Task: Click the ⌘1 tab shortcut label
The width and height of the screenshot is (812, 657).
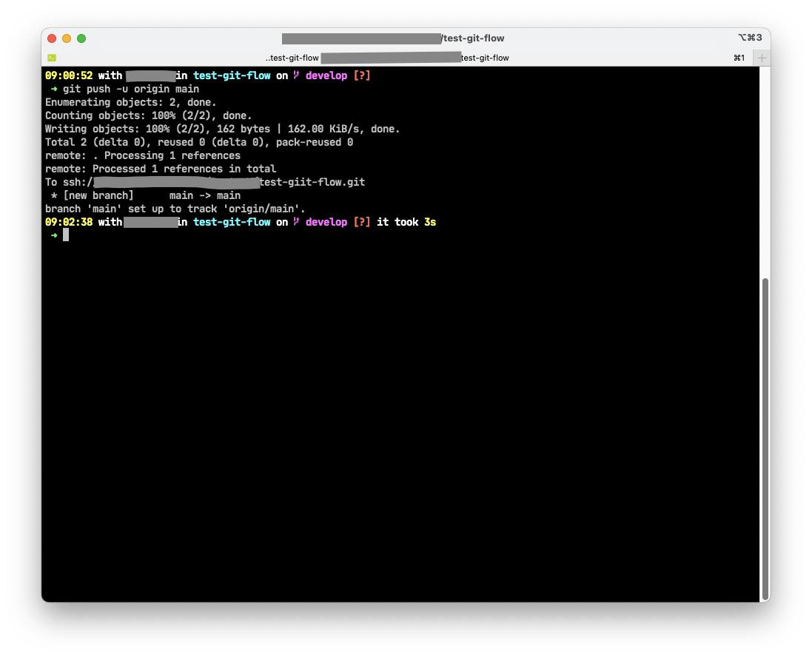Action: [x=739, y=58]
